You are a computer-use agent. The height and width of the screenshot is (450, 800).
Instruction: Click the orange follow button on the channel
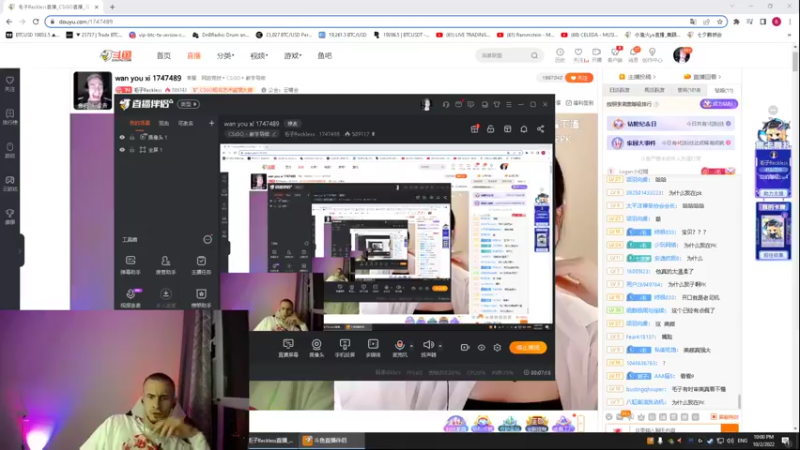579,78
